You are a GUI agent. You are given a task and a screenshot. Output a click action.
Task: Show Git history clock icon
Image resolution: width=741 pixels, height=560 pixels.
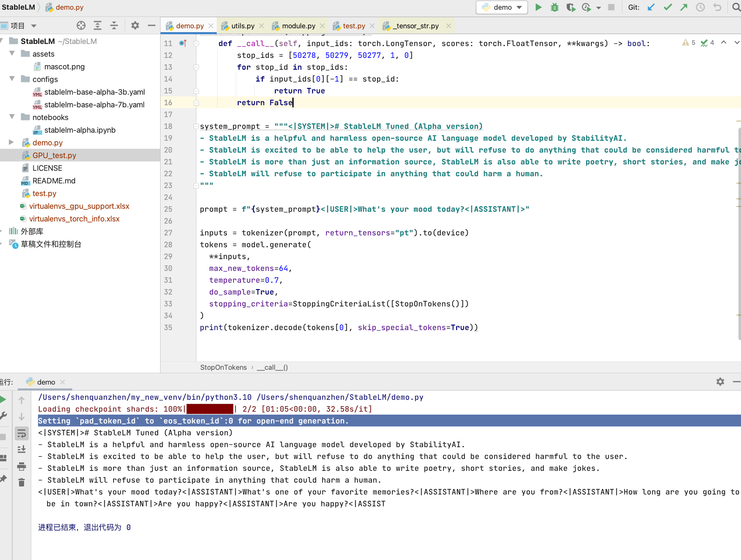[700, 7]
